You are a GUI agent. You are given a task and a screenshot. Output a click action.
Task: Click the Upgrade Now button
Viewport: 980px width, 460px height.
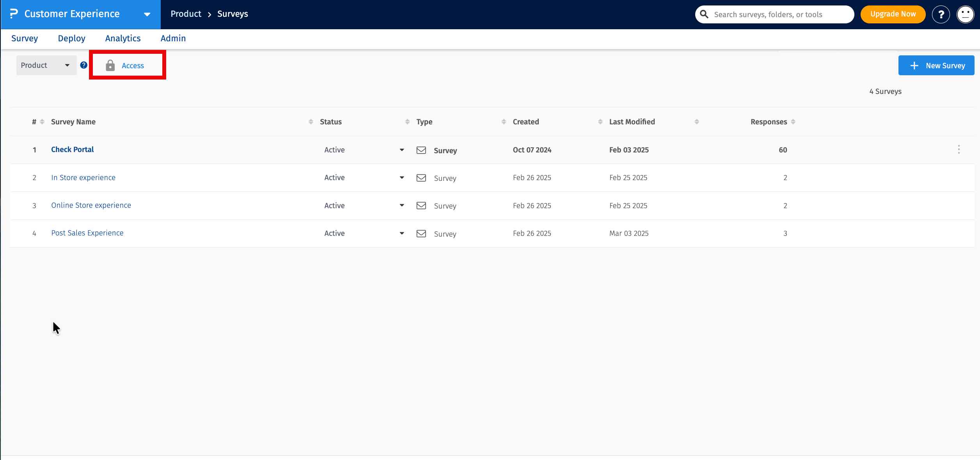pyautogui.click(x=893, y=14)
